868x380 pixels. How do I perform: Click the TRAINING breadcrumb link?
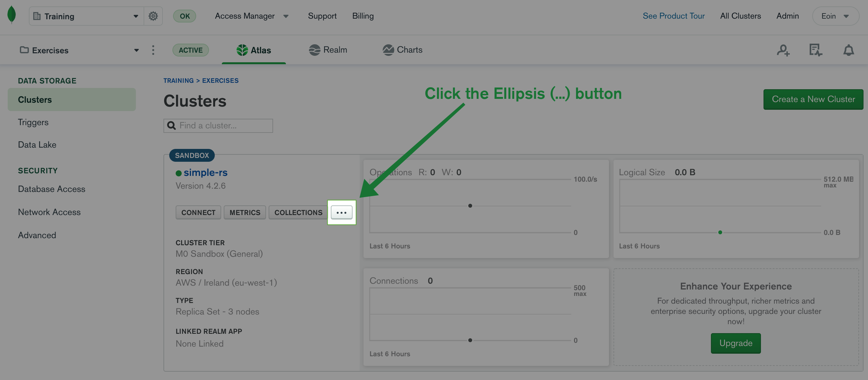(179, 80)
